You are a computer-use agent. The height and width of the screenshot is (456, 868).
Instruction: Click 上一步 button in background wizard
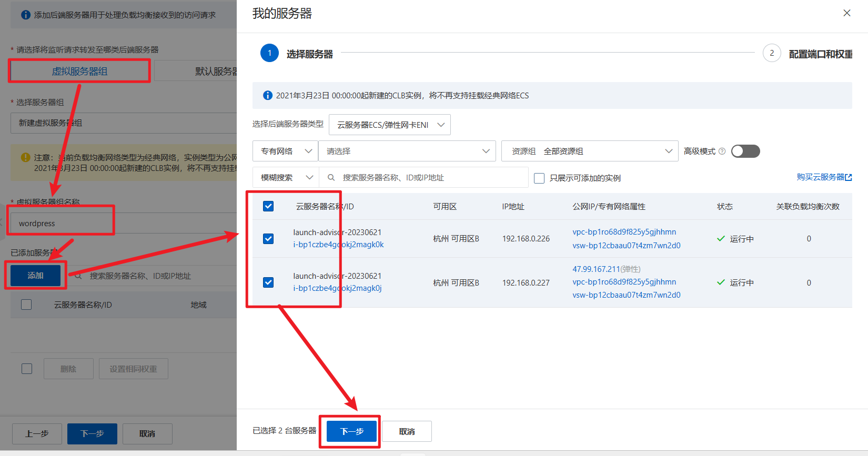(x=37, y=434)
